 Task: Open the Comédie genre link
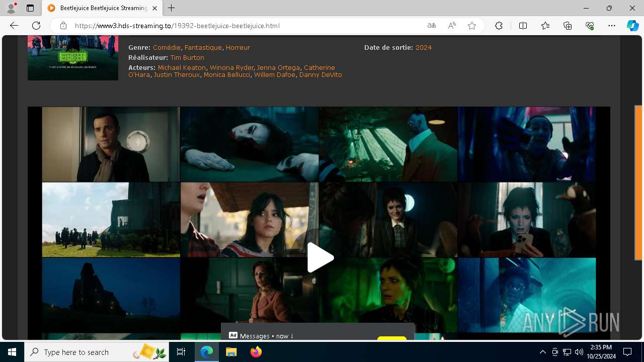coord(167,47)
